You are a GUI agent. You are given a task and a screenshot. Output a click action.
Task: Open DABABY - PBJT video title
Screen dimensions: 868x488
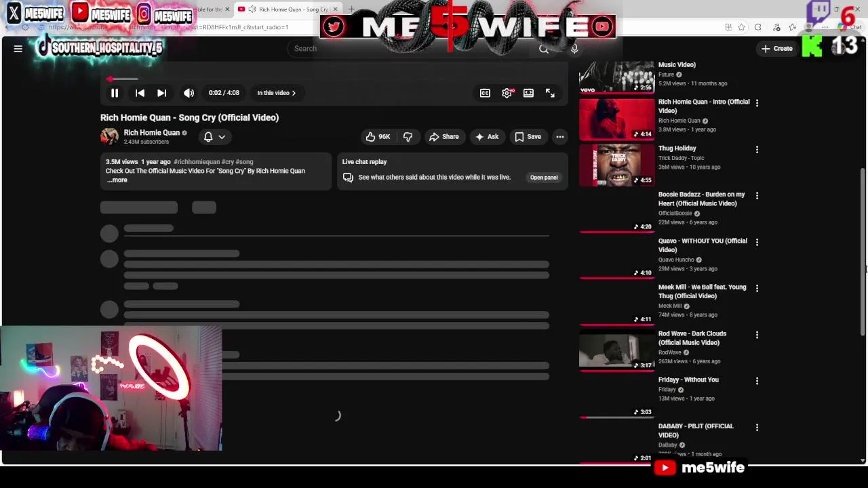tap(696, 430)
